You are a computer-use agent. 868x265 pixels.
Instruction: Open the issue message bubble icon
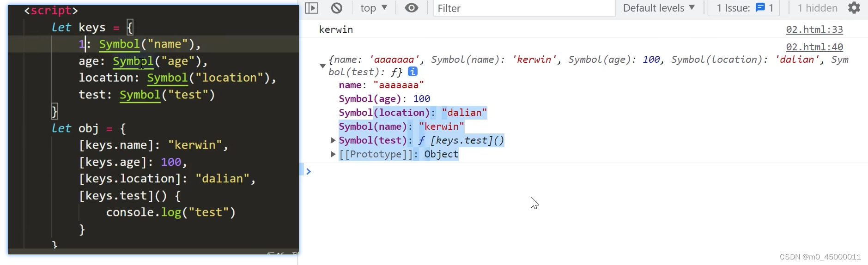tap(760, 8)
